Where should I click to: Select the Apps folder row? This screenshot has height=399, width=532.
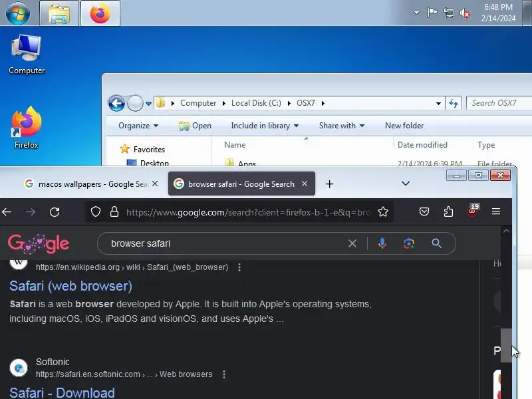[x=370, y=163]
